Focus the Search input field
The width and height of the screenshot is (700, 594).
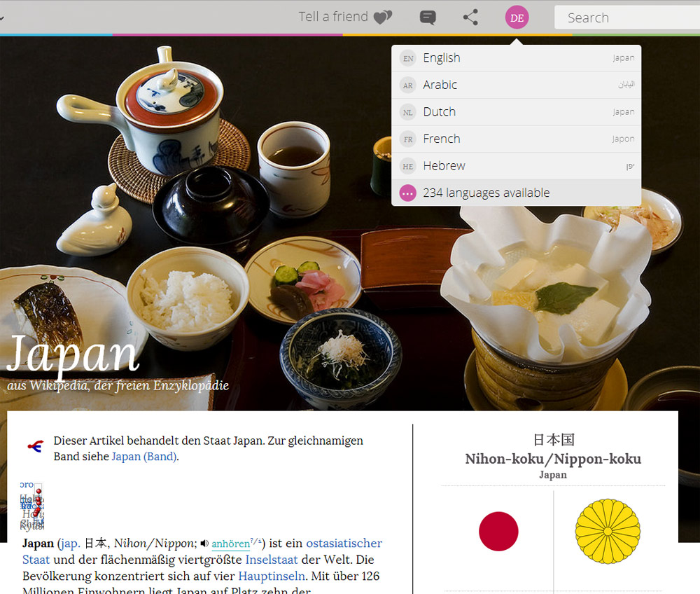point(627,18)
